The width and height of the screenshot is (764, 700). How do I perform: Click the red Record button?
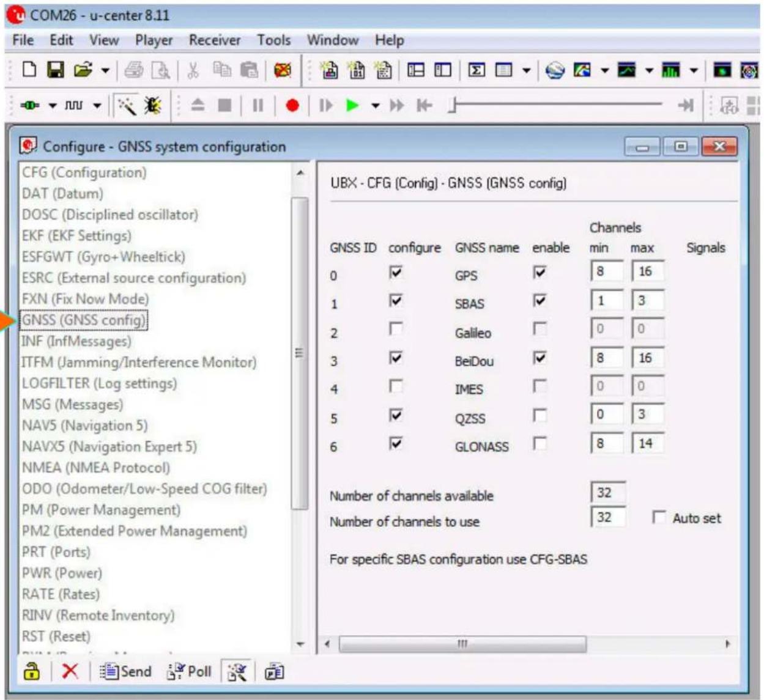(x=292, y=105)
